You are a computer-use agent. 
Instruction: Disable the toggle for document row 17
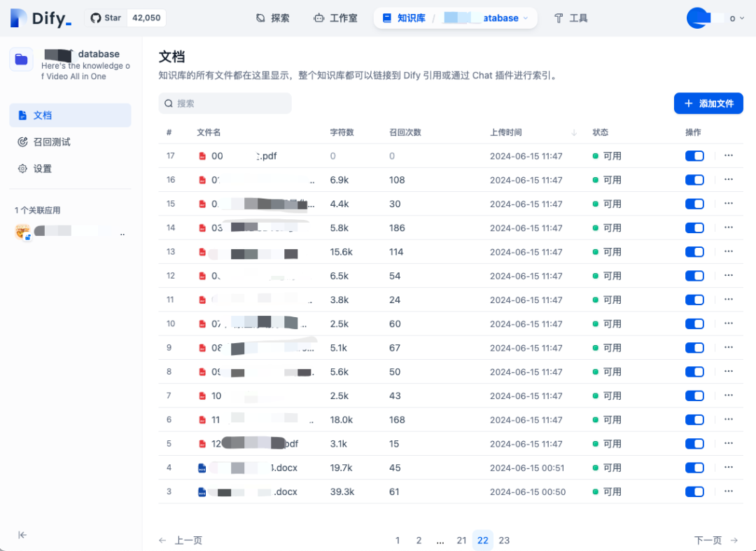(694, 155)
